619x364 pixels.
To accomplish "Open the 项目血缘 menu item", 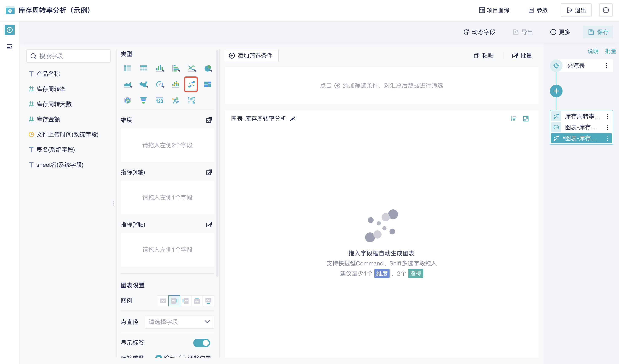I will tap(494, 10).
